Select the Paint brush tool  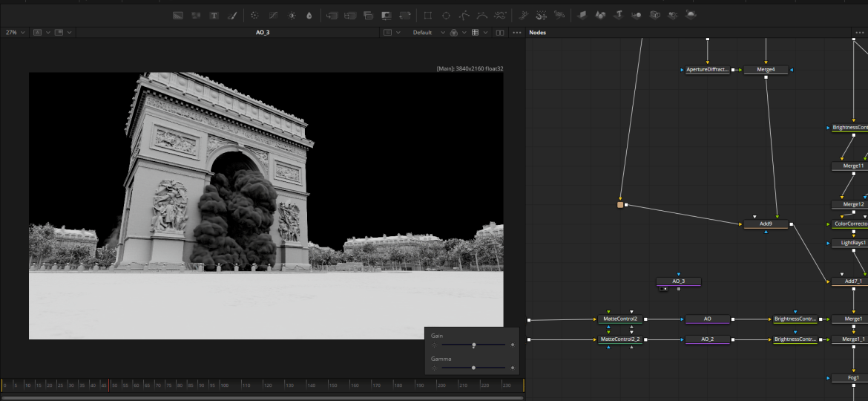click(x=232, y=15)
